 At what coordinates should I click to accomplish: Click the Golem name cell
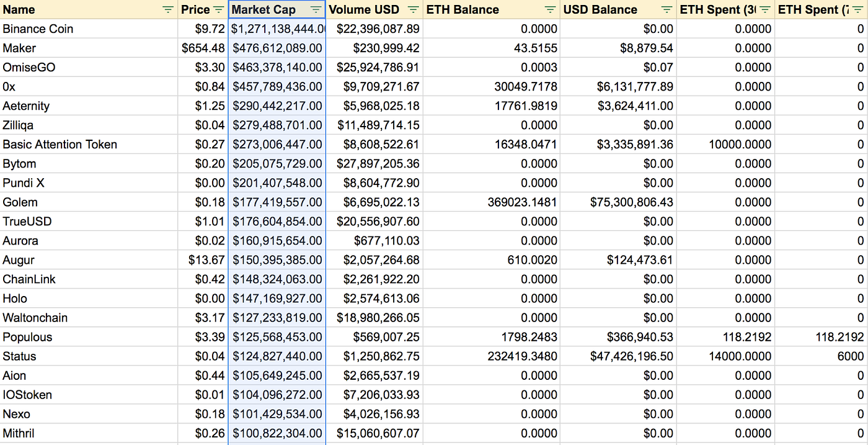pyautogui.click(x=89, y=202)
